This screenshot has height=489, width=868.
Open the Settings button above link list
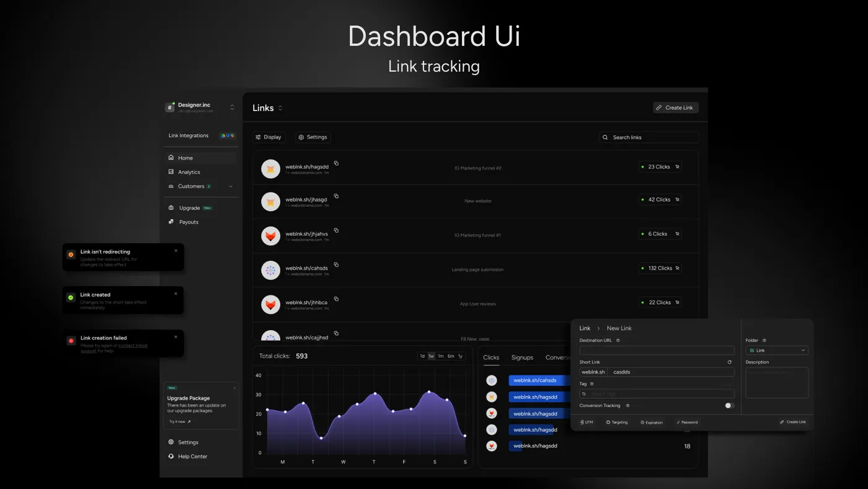(x=312, y=137)
